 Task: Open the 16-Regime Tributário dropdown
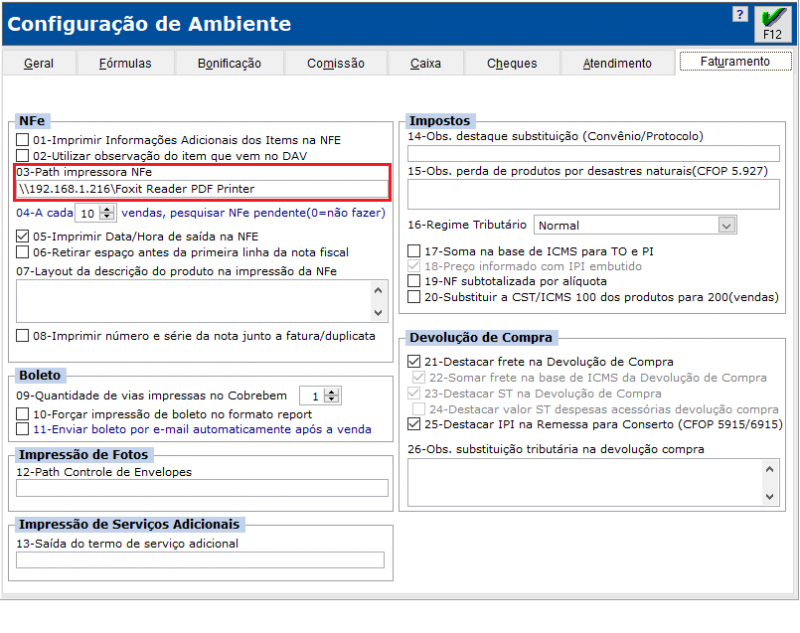coord(727,225)
